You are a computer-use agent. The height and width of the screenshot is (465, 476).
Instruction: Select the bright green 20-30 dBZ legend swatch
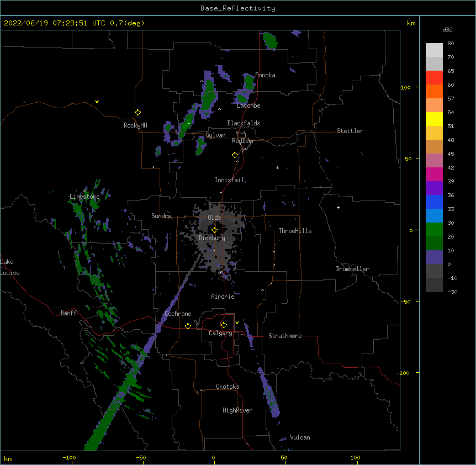click(434, 230)
